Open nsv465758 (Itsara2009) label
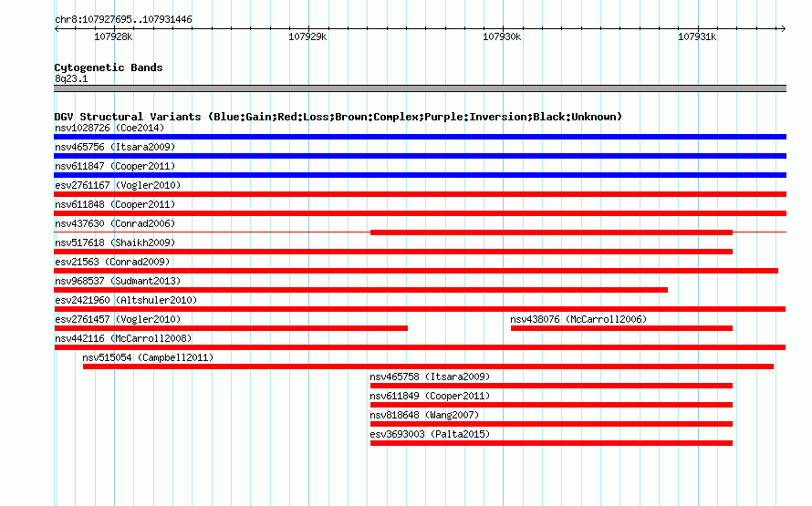 [x=430, y=377]
